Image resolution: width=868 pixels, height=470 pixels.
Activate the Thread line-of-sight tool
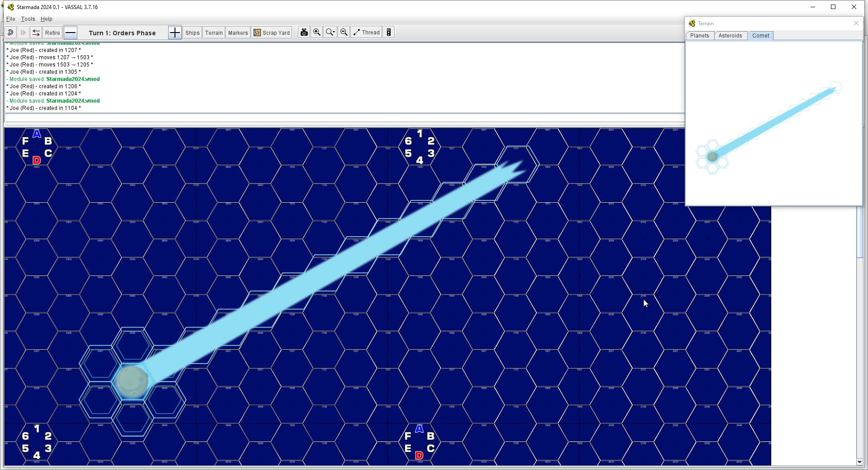(366, 33)
